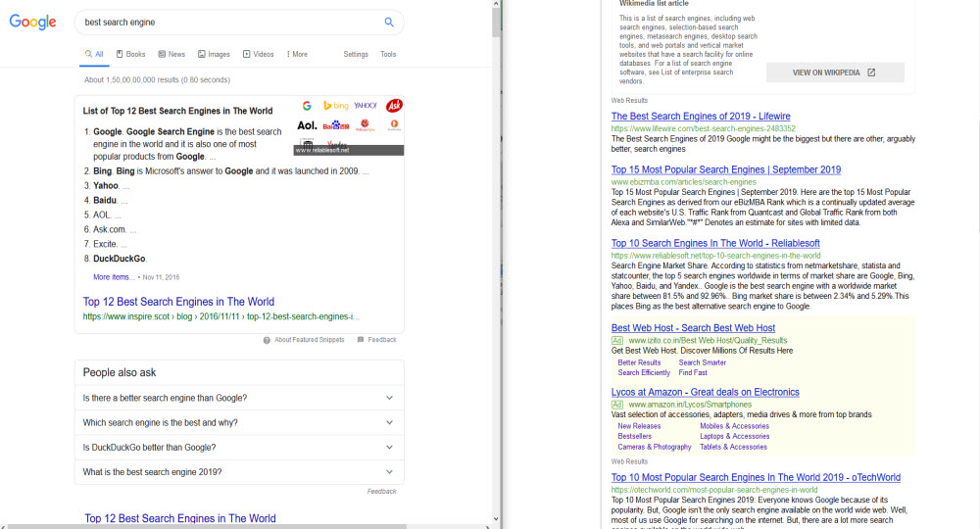Click the left pane scrollbar down arrow
This screenshot has height=529, width=980.
(x=496, y=518)
